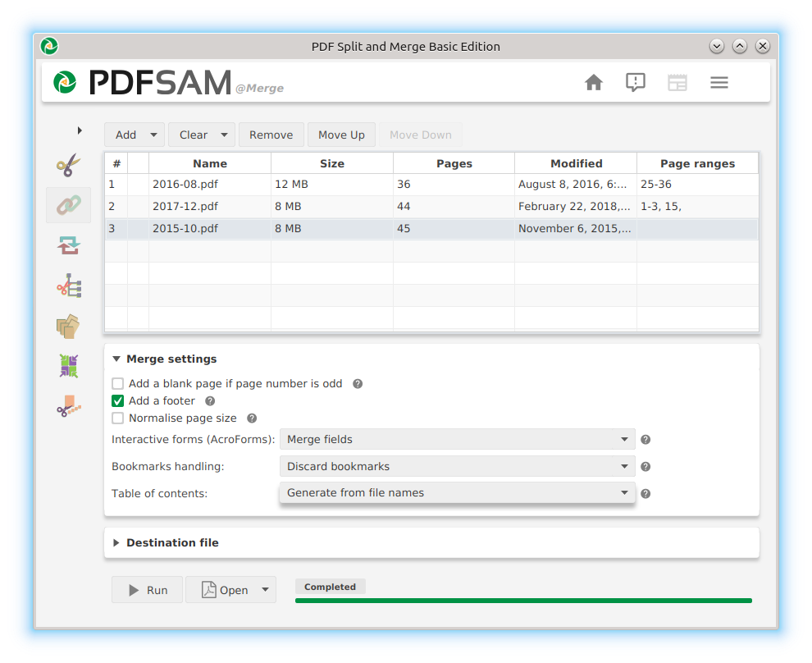Sort the table by Name column header

[210, 163]
